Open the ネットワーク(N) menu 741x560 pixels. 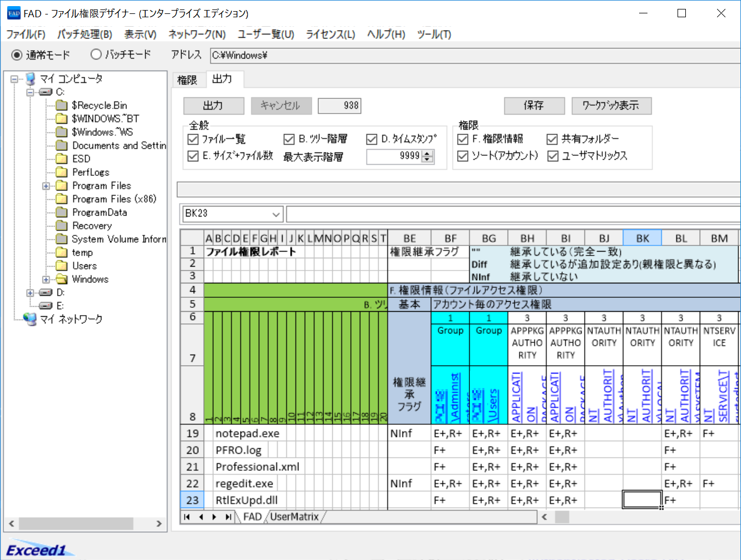pyautogui.click(x=197, y=35)
